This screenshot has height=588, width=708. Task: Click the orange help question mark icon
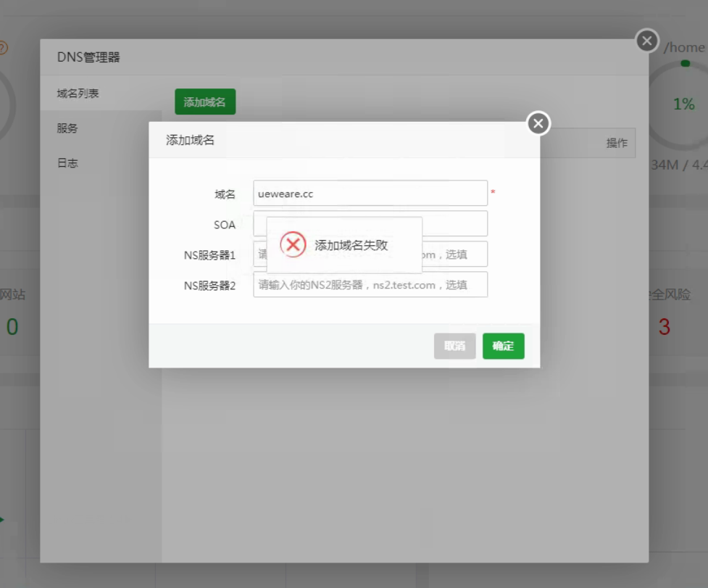tap(2, 48)
